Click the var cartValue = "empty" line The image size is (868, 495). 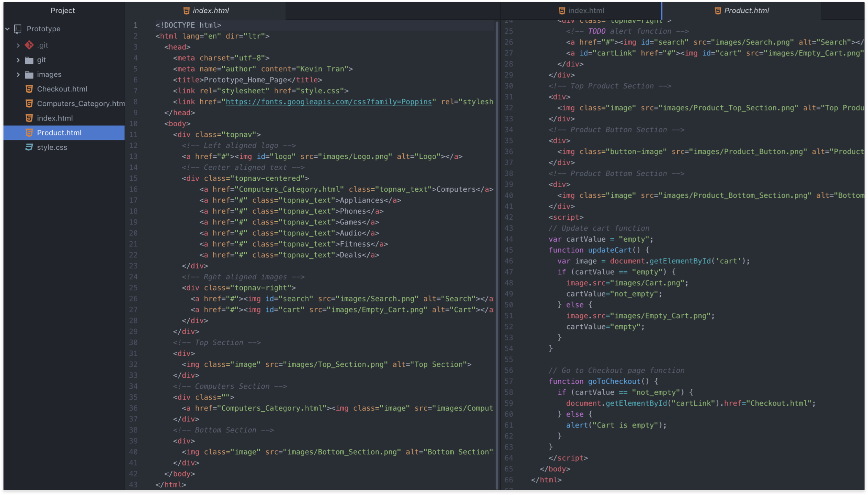point(601,239)
